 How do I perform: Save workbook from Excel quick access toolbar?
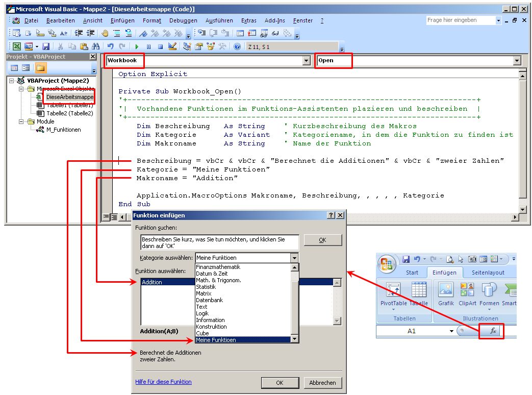(406, 259)
